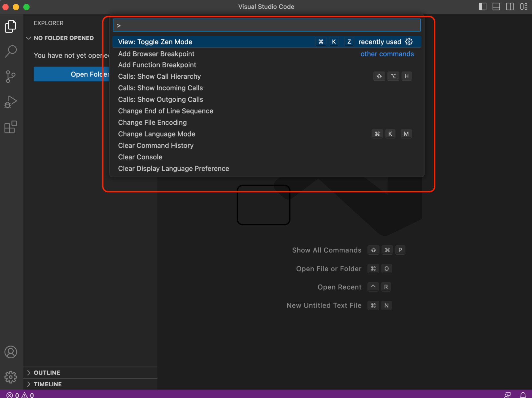
Task: Select Calls: Show Outgoing Calls command
Action: pos(267,99)
